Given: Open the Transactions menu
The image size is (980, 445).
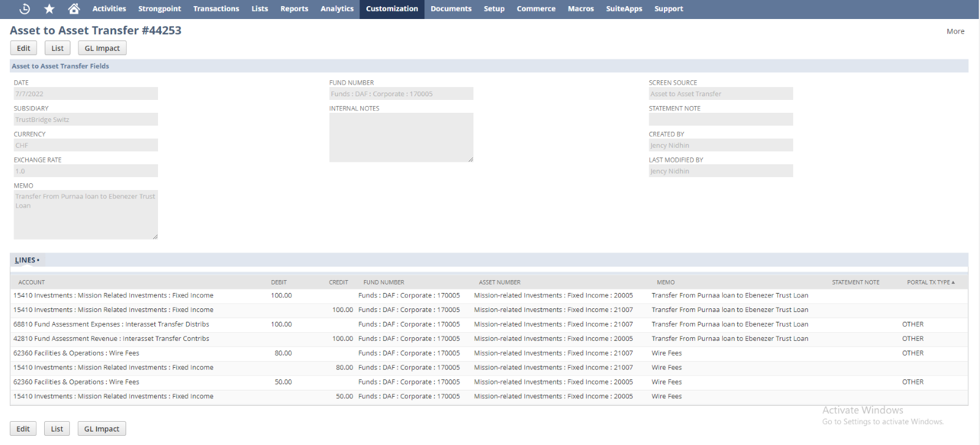Looking at the screenshot, I should [x=216, y=9].
